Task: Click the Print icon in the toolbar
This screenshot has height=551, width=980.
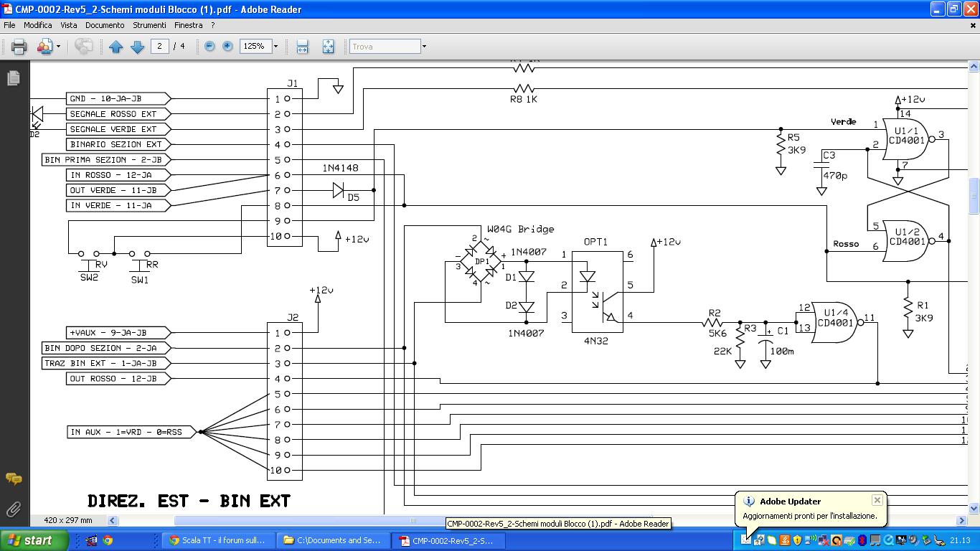Action: pyautogui.click(x=19, y=47)
